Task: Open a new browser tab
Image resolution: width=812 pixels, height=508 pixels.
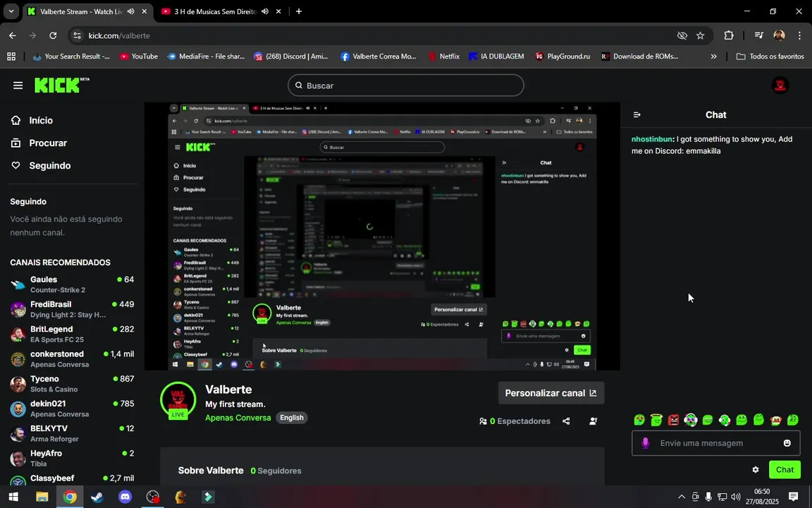Action: 299,11
